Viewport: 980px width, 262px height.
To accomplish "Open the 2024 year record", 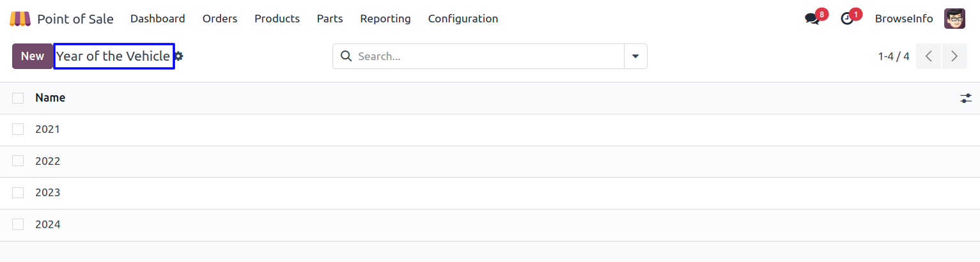I will tap(48, 224).
